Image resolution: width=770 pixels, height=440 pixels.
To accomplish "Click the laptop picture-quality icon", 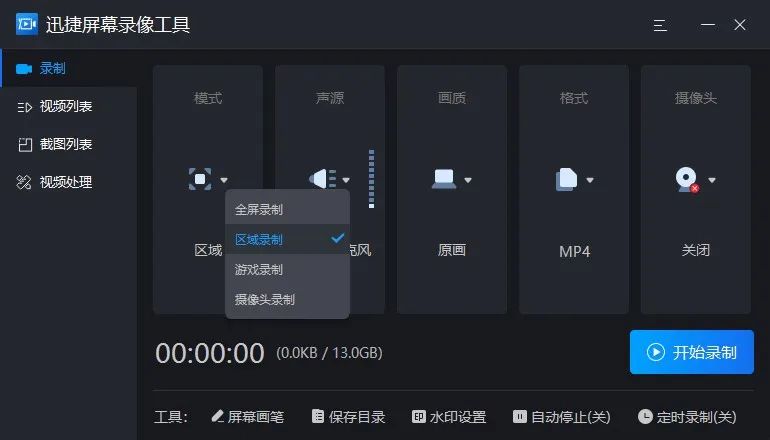I will [x=444, y=179].
